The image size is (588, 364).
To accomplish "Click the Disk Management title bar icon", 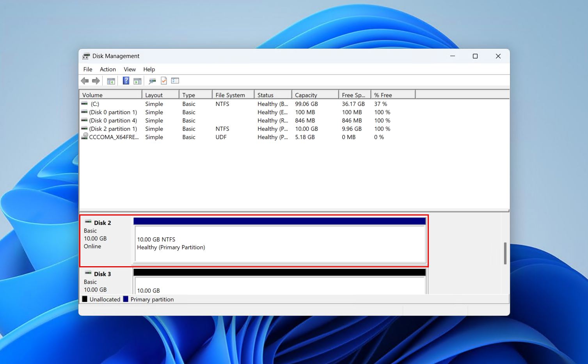I will click(x=86, y=56).
